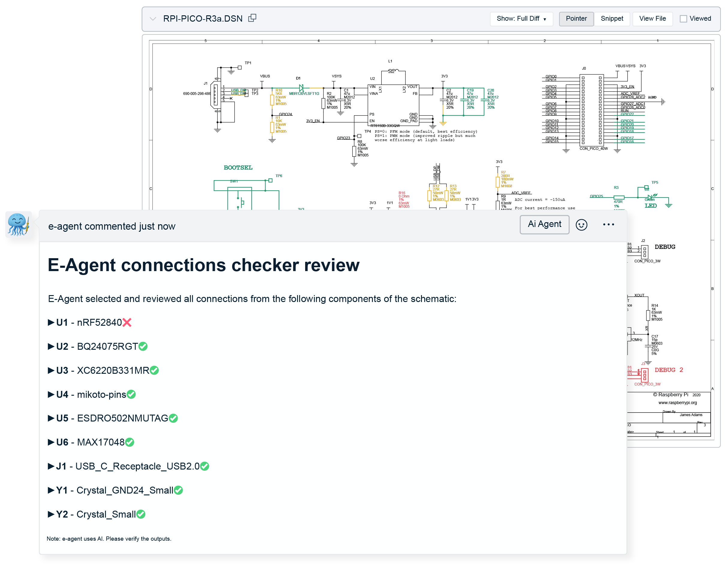Select the Snippet mode tab
Screen dimensions: 728x568
click(x=612, y=19)
